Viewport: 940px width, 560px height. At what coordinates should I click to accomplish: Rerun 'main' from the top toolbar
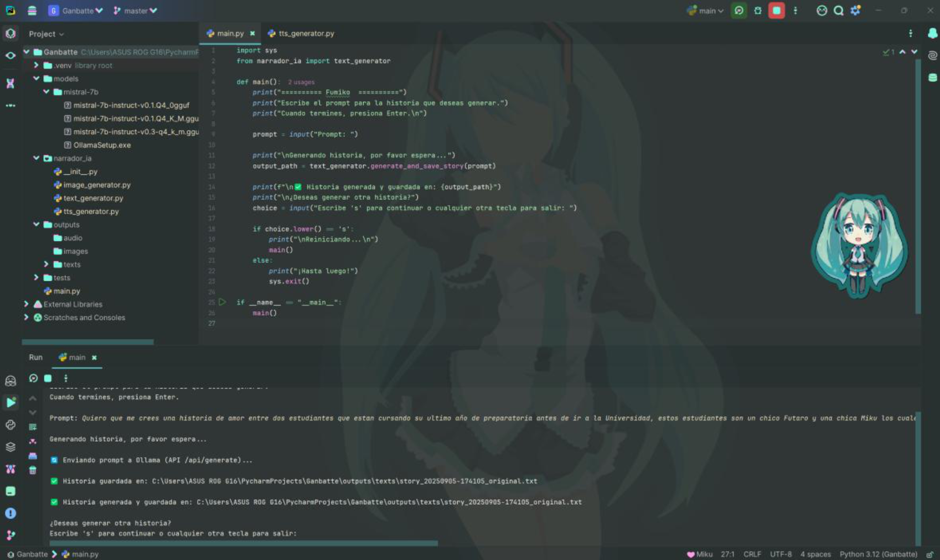tap(738, 11)
